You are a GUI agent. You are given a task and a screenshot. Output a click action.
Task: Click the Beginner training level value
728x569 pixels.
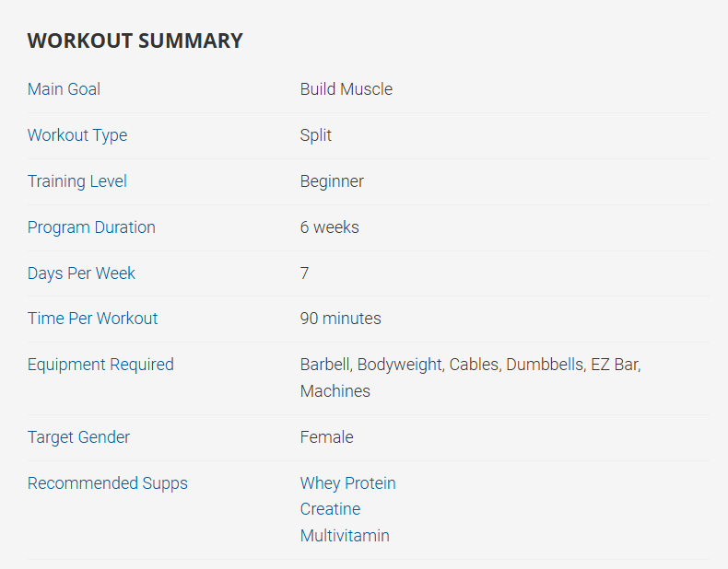point(332,181)
